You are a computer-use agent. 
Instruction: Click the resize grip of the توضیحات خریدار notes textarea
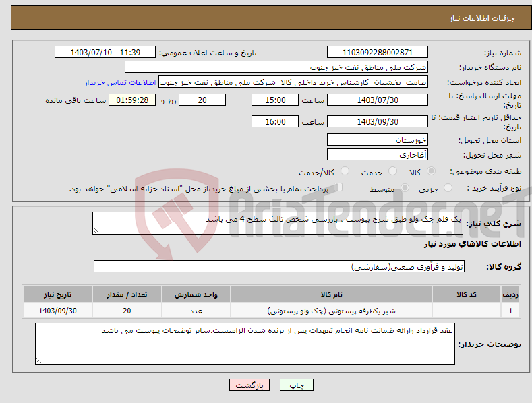39,361
